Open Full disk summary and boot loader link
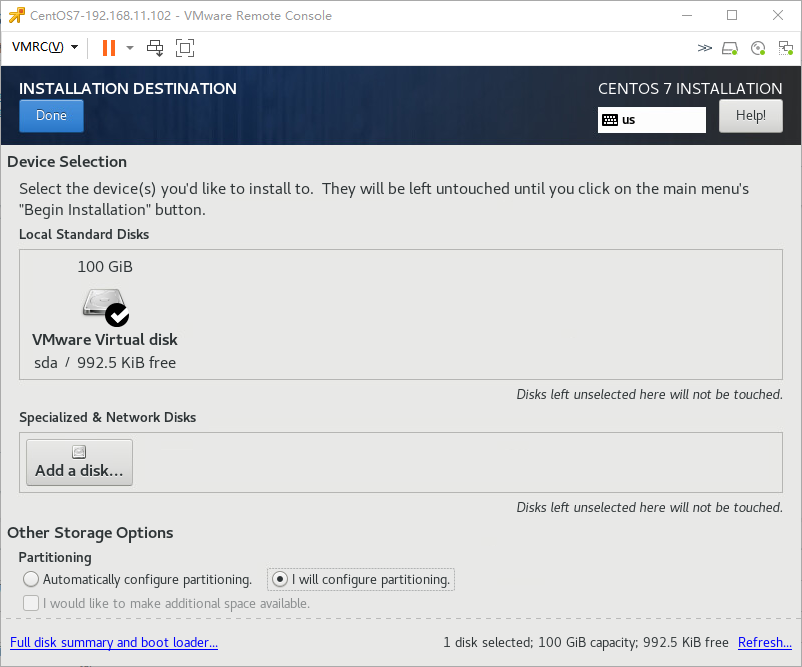The width and height of the screenshot is (802, 667). point(114,642)
